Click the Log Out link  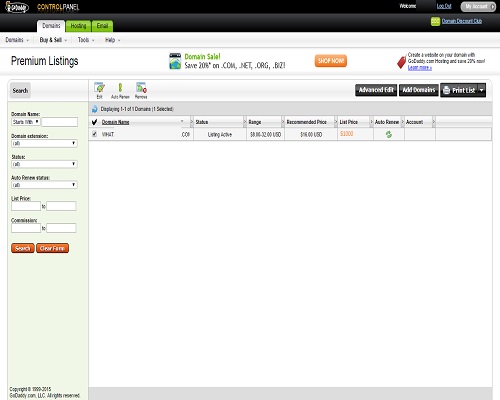[444, 6]
